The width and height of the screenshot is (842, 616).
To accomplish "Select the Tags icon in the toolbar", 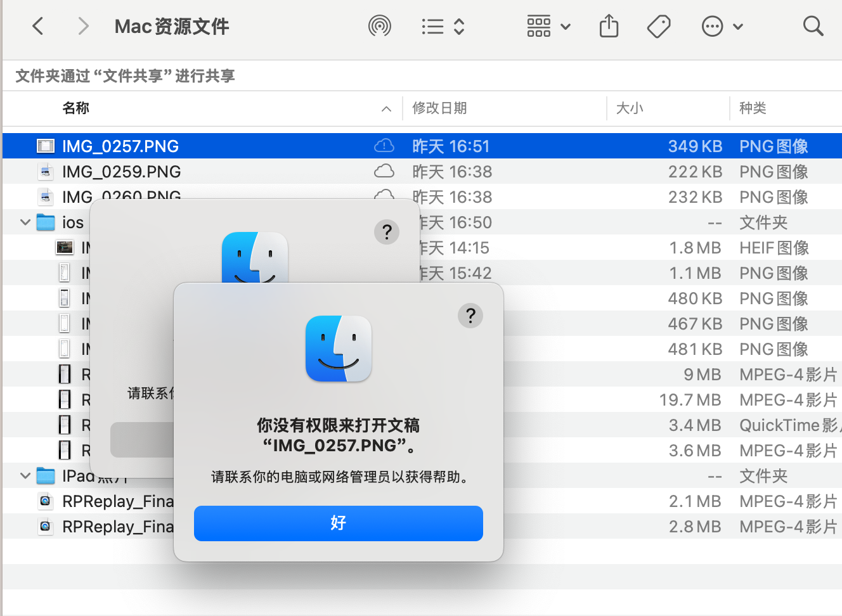I will [x=659, y=25].
